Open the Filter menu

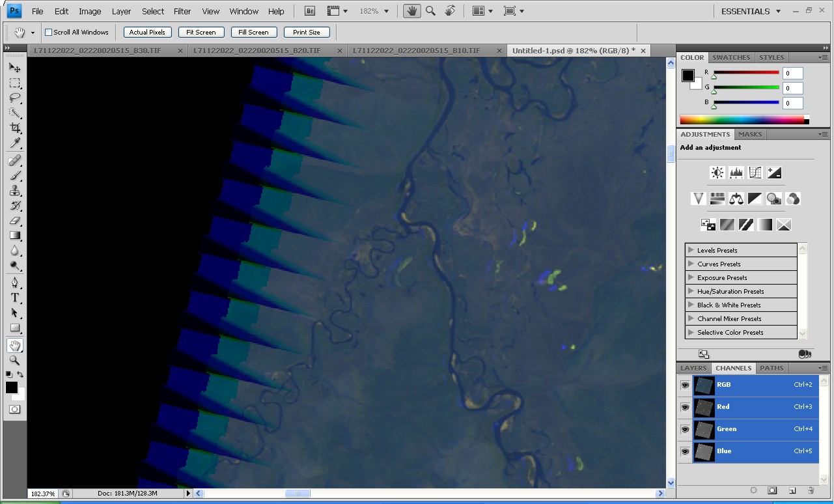click(182, 11)
